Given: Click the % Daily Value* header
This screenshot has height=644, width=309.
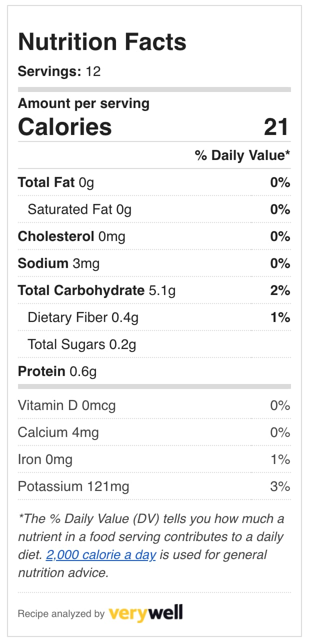Looking at the screenshot, I should click(x=242, y=155).
